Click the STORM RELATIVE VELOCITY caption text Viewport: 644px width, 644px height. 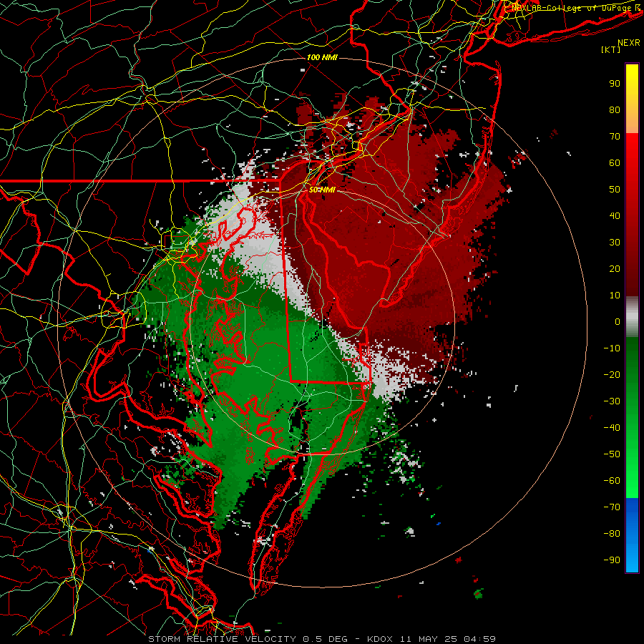[222, 639]
